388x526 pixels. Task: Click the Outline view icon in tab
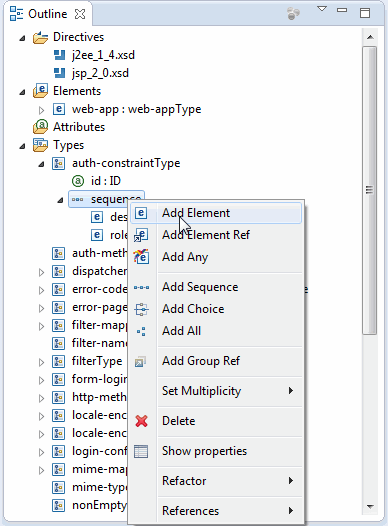tap(16, 14)
